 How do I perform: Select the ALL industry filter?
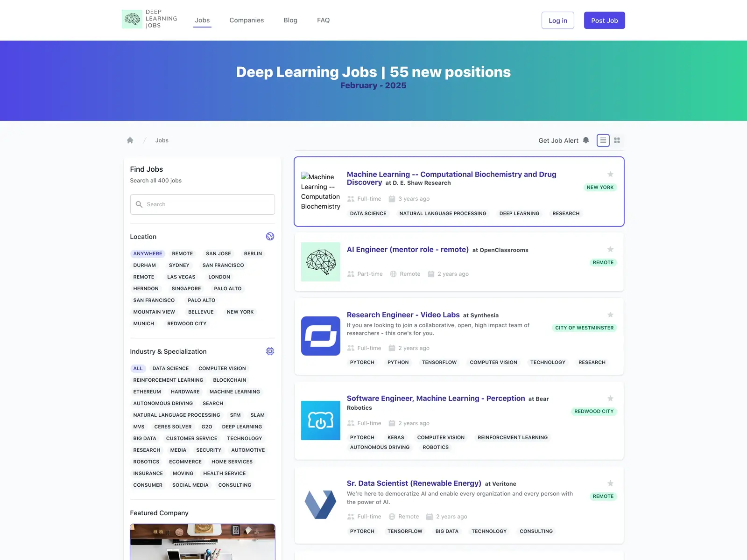click(138, 368)
